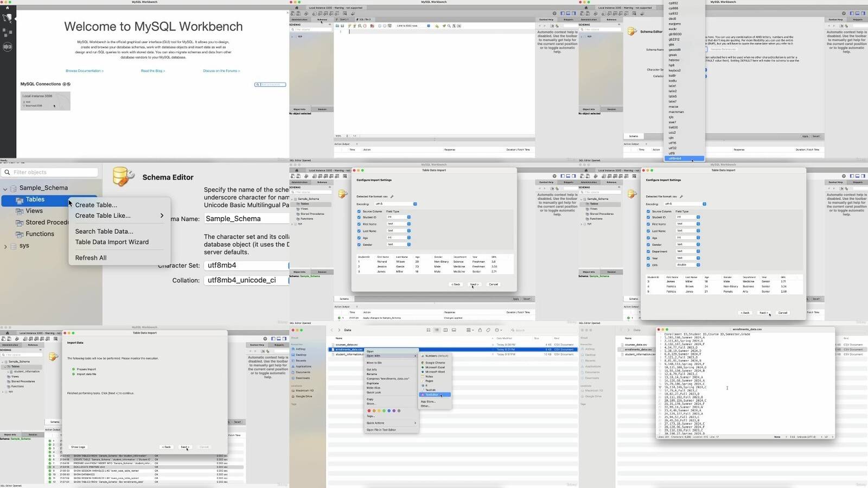Choose Create Table... from the Tables context menu

pyautogui.click(x=96, y=205)
